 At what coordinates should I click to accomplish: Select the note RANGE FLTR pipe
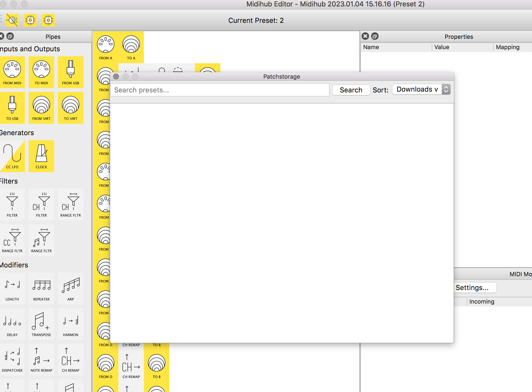[41, 240]
